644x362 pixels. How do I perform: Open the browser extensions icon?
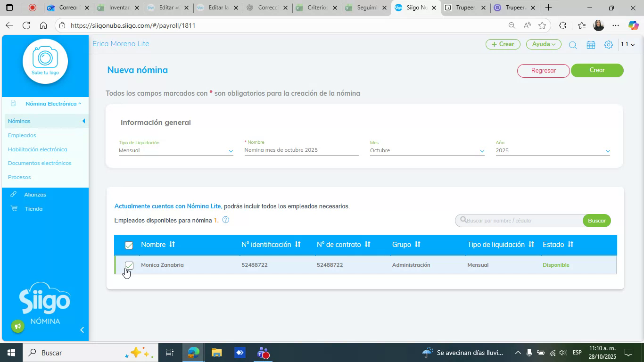[x=562, y=25]
